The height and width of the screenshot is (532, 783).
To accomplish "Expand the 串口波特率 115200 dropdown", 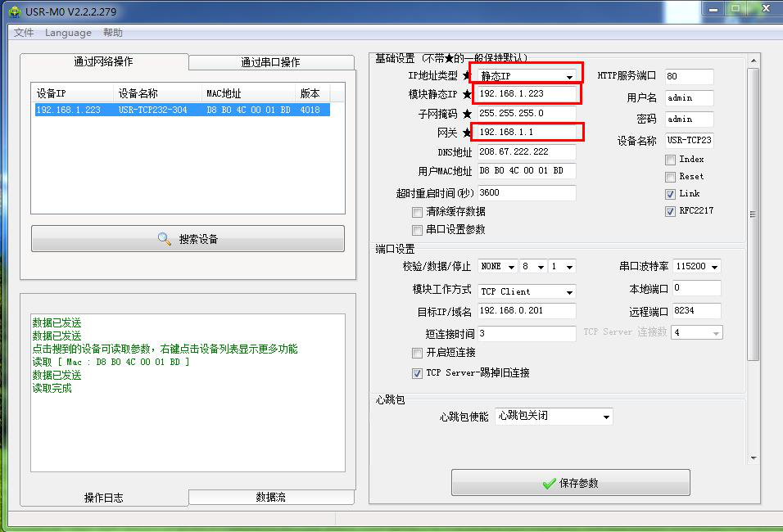I will (x=697, y=267).
